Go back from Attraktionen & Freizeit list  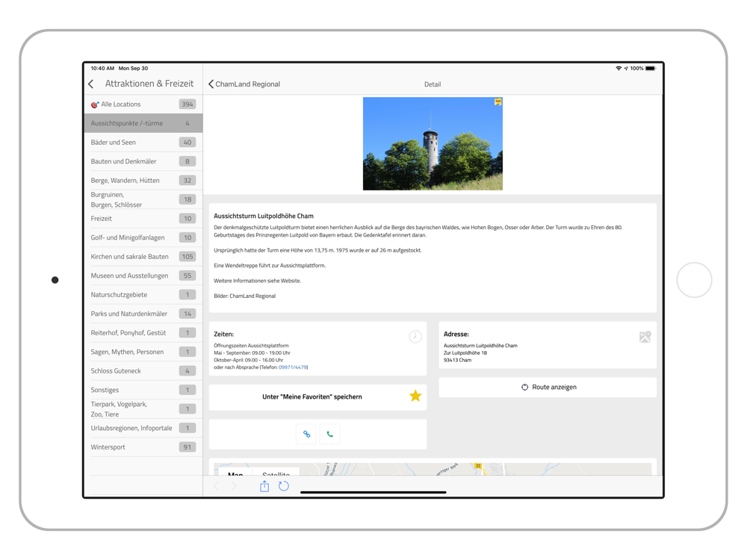pos(91,84)
